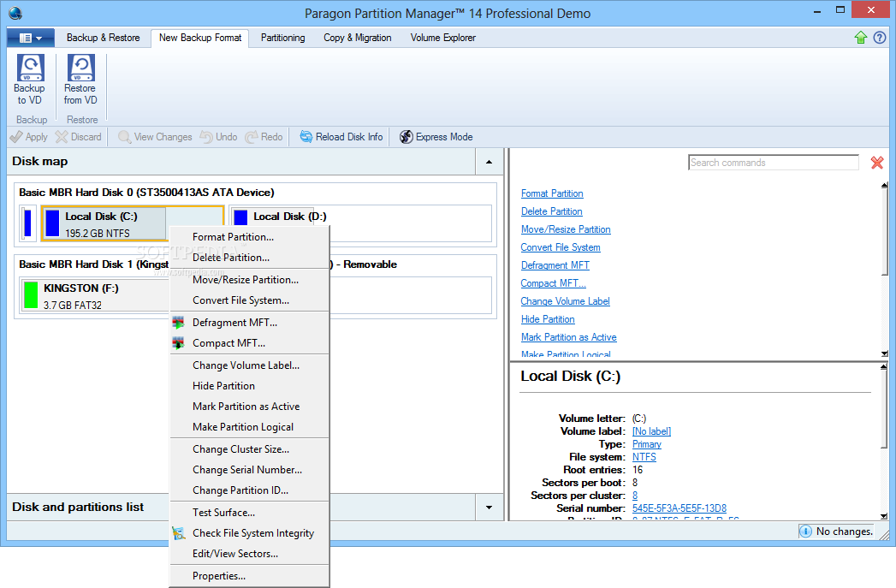Select Make Partition Logical menu entry
Viewport: 896px width, 588px height.
[250, 427]
